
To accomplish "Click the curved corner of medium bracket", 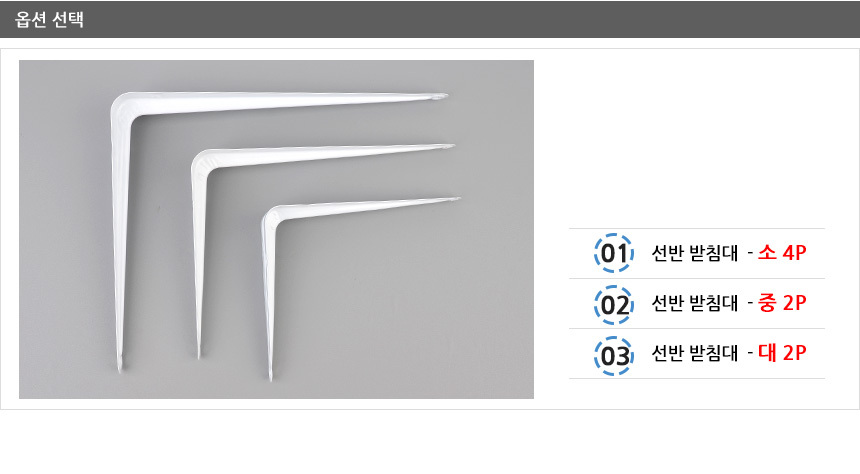I will pos(202,162).
